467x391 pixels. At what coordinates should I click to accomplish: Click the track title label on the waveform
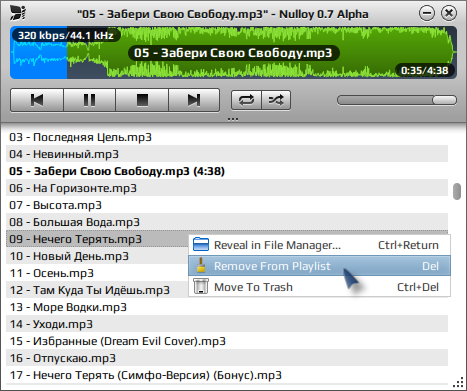(233, 53)
